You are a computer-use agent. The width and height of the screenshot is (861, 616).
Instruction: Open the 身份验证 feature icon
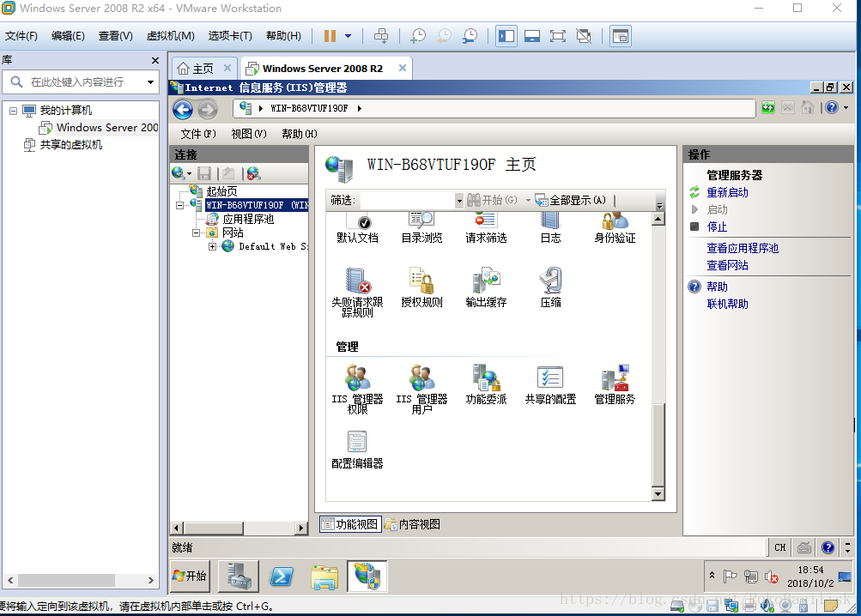click(615, 228)
